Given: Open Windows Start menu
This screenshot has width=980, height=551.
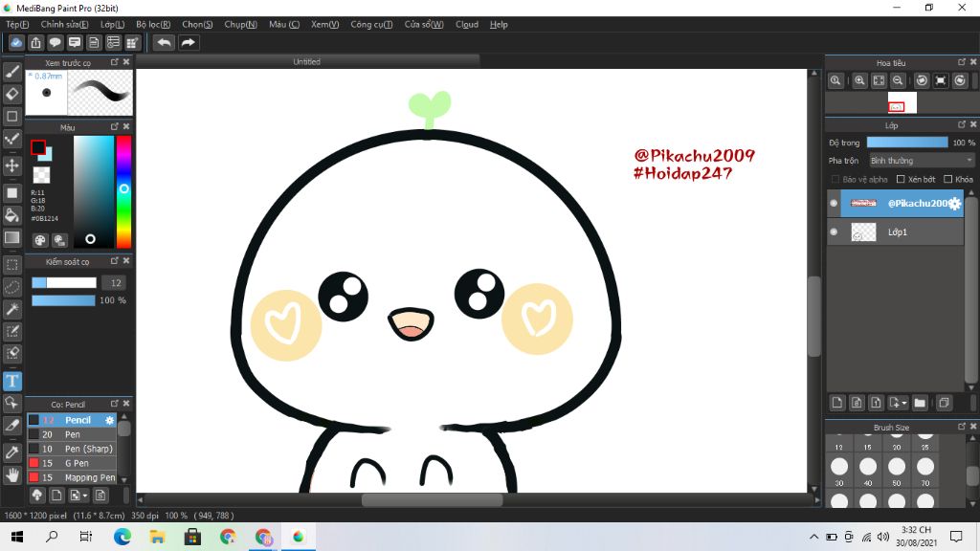Looking at the screenshot, I should pos(17,537).
